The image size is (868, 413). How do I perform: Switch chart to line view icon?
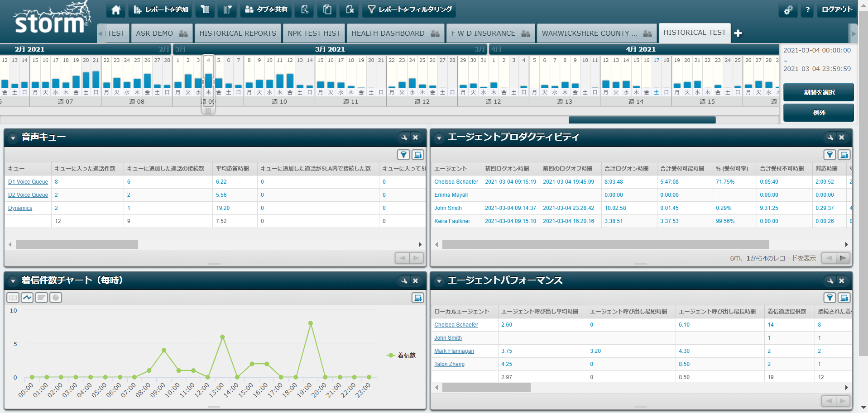coord(27,298)
